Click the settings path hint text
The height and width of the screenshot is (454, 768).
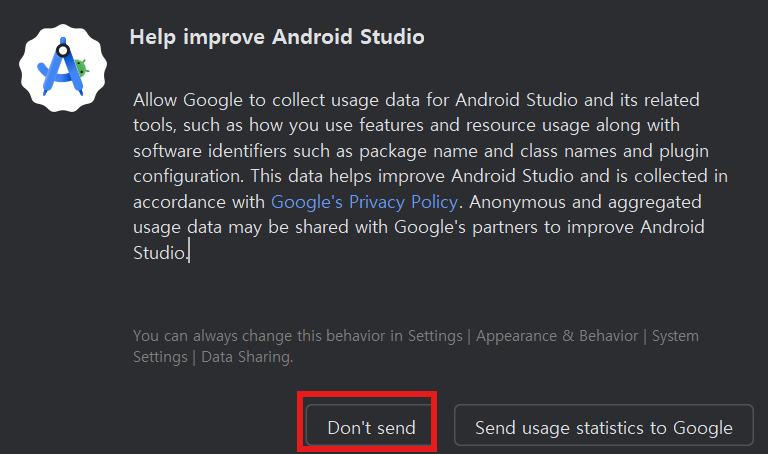(416, 346)
